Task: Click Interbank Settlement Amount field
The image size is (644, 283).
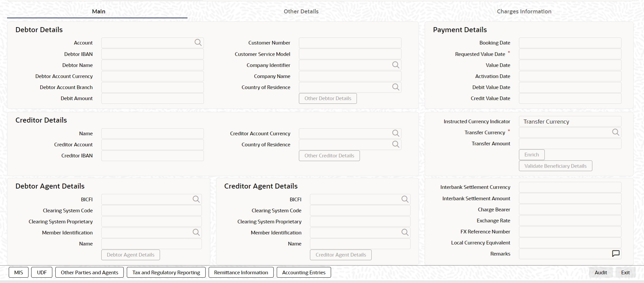Action: pyautogui.click(x=570, y=198)
